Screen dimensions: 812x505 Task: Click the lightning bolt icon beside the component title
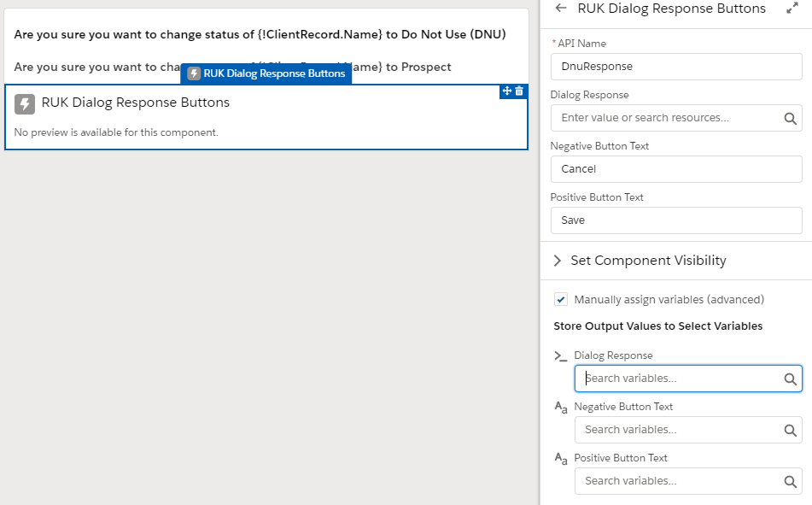pos(25,103)
